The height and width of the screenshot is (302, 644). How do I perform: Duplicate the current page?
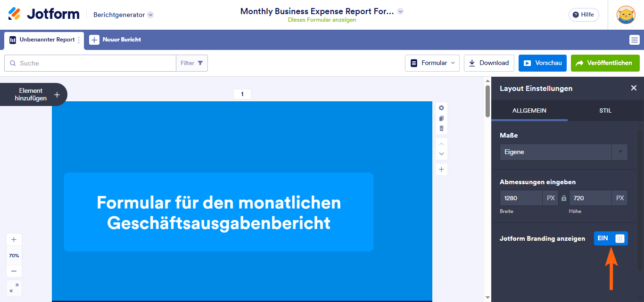[441, 118]
